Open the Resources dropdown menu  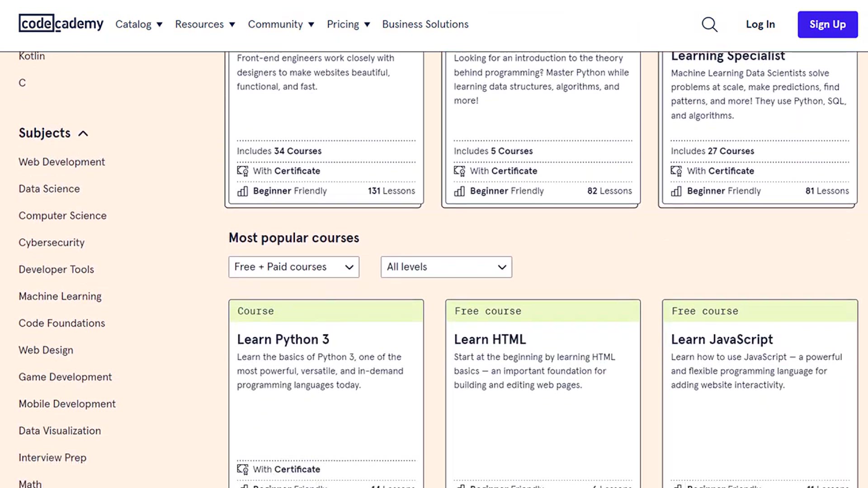[x=205, y=24]
